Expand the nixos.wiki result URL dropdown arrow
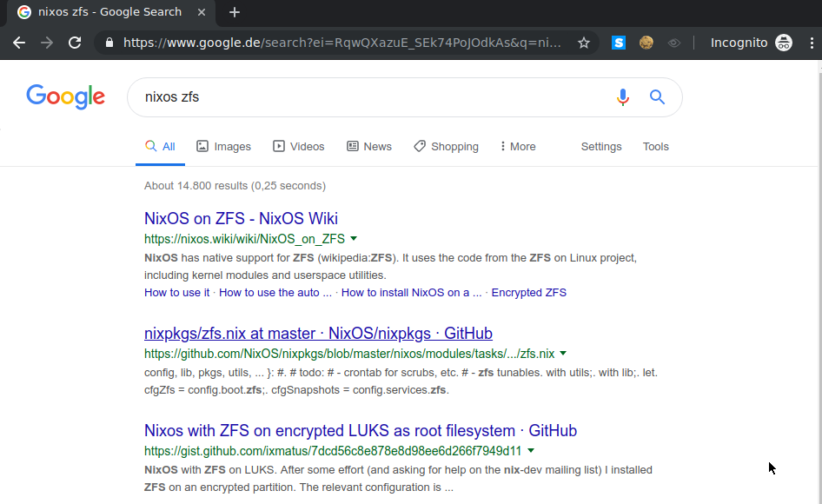The width and height of the screenshot is (822, 504). 354,239
